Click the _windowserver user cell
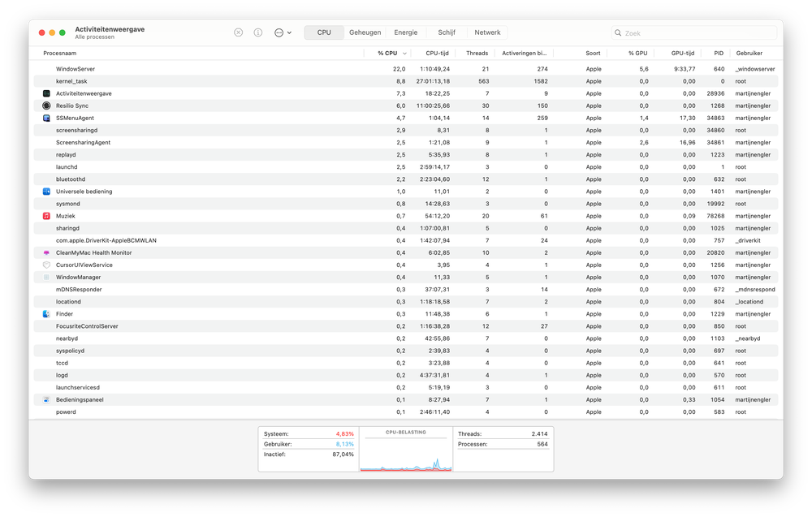Screen dimensions: 812x517 (755, 69)
